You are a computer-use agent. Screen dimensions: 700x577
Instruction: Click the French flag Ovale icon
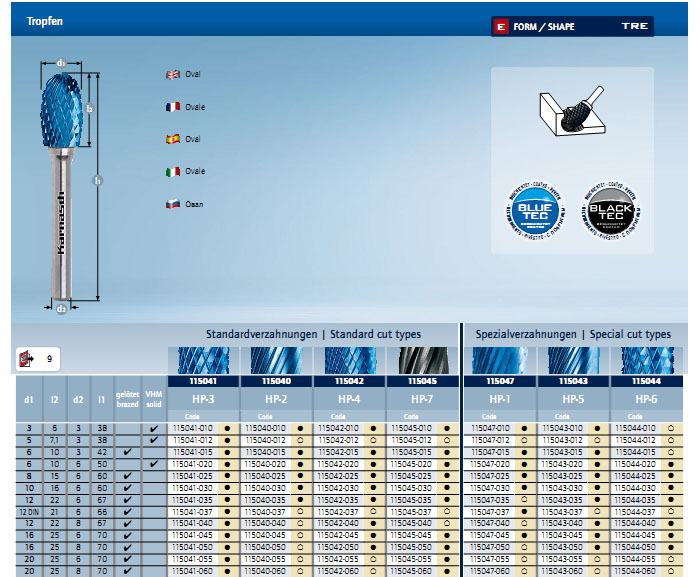tap(171, 106)
